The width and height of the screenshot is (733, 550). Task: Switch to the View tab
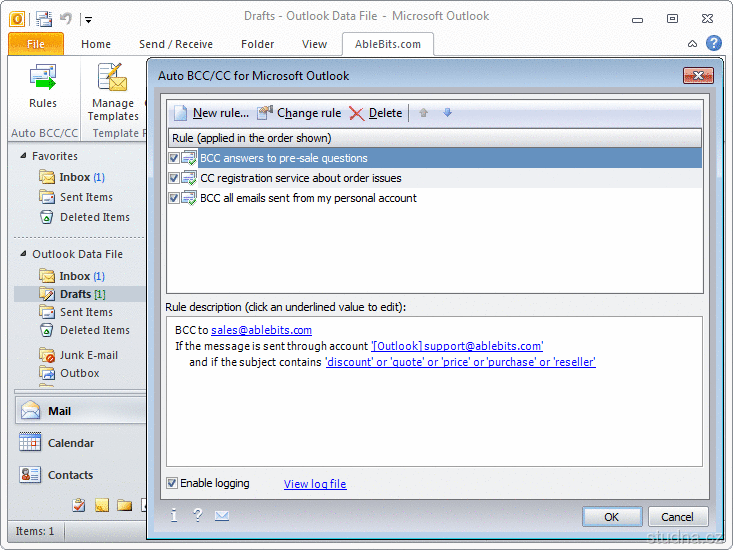[x=314, y=44]
